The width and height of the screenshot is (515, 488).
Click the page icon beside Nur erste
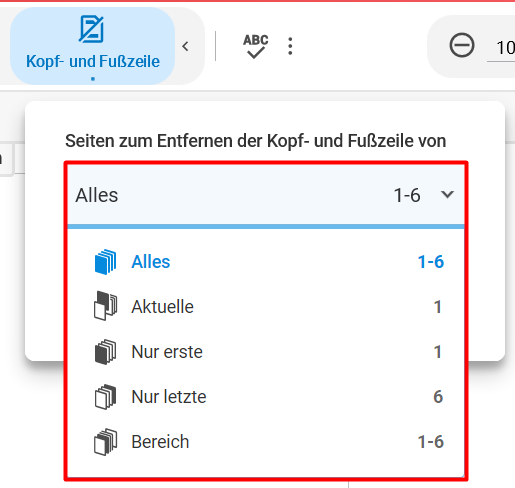coord(105,352)
